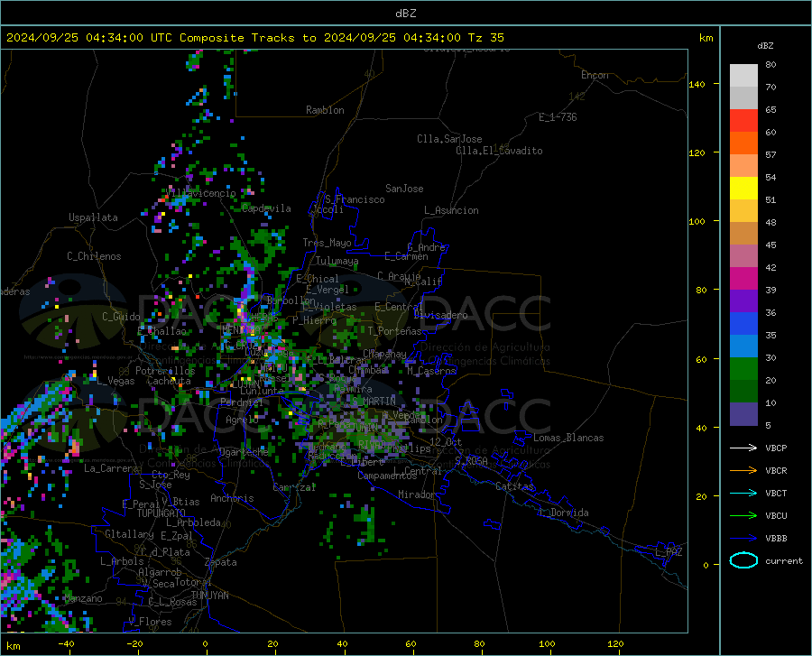Pick the gold 51-48 dBZ swatch
This screenshot has width=812, height=656.
(x=743, y=211)
